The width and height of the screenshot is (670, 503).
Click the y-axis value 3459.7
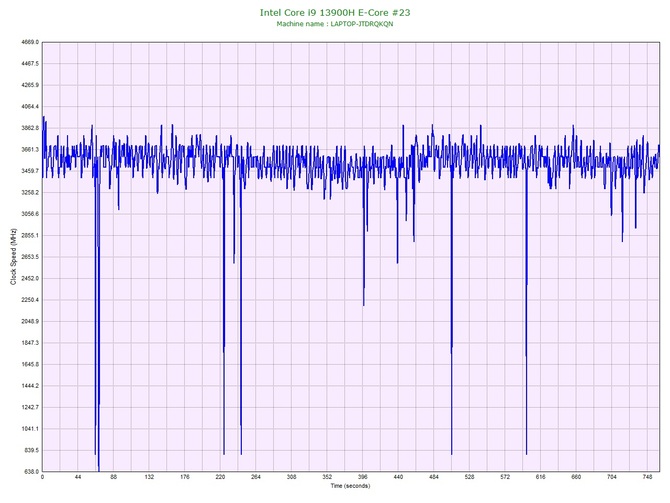coord(30,171)
